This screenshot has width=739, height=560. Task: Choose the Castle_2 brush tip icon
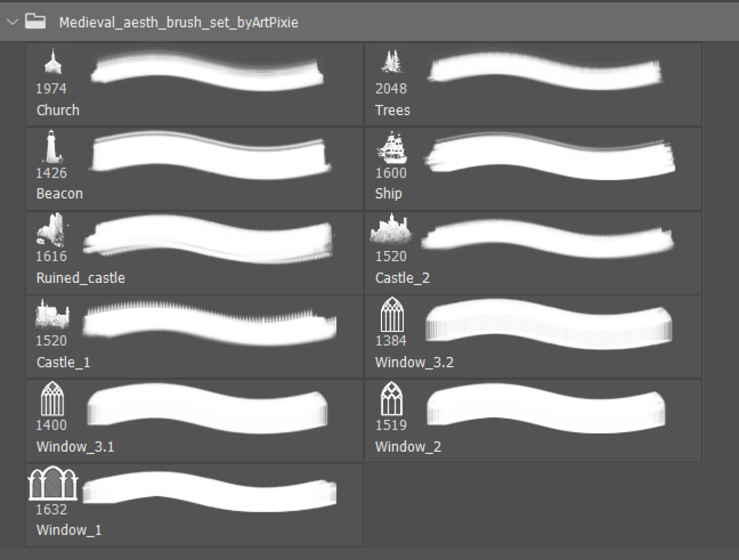coord(391,230)
